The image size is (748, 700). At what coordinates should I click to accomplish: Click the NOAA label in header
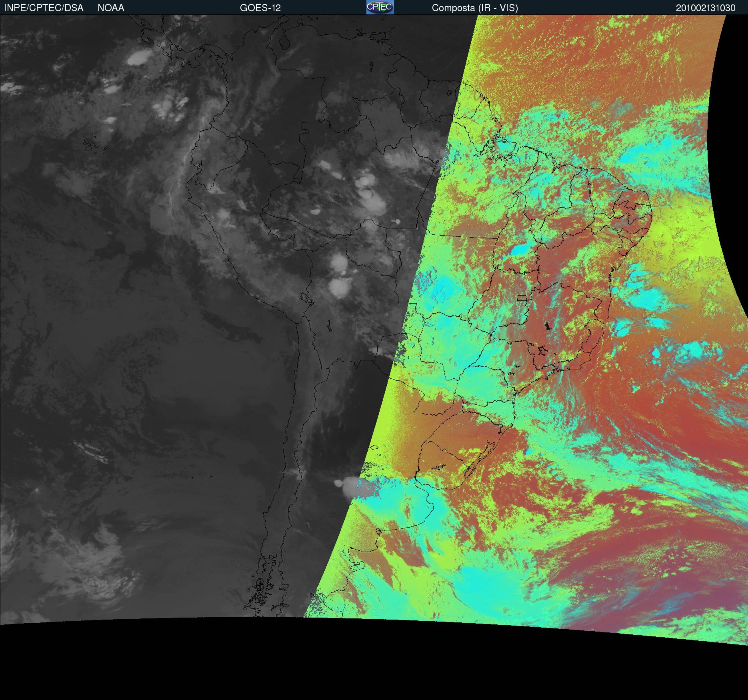tap(111, 8)
